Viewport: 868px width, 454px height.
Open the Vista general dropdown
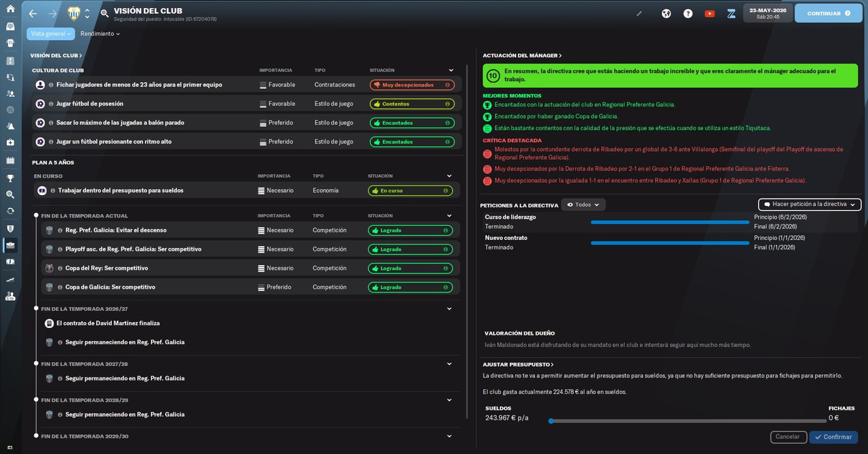click(x=51, y=33)
